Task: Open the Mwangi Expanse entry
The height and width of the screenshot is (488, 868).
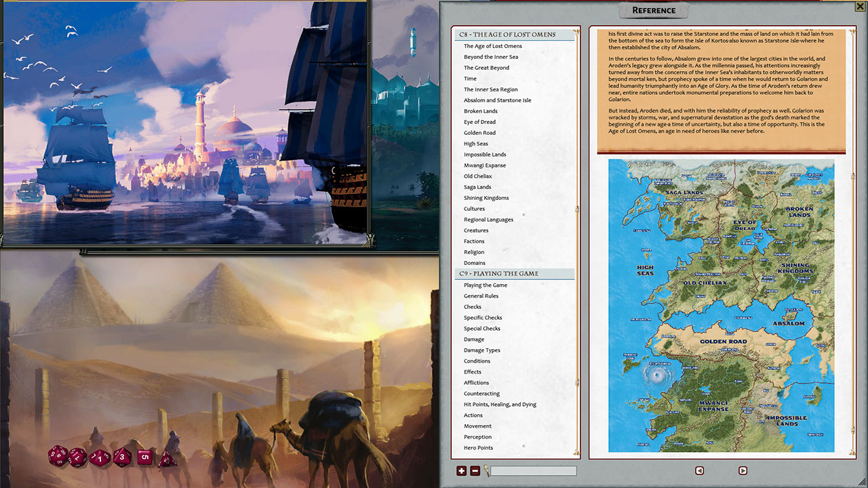Action: [484, 165]
